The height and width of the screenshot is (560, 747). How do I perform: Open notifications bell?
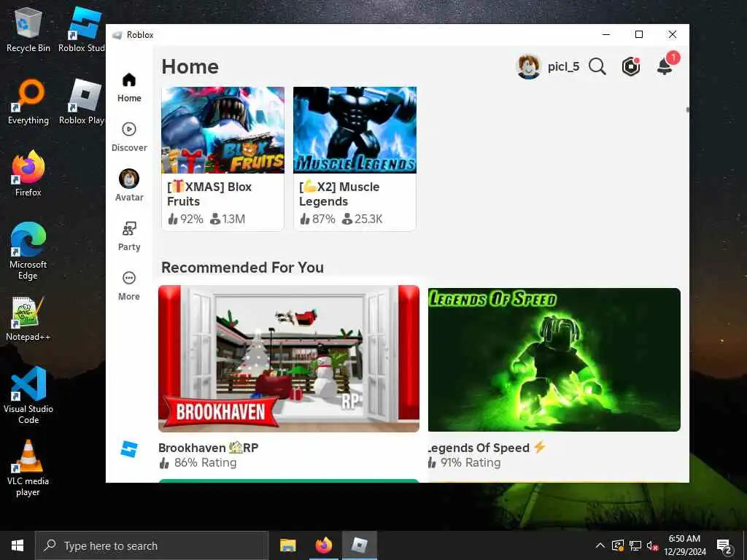[x=666, y=65]
